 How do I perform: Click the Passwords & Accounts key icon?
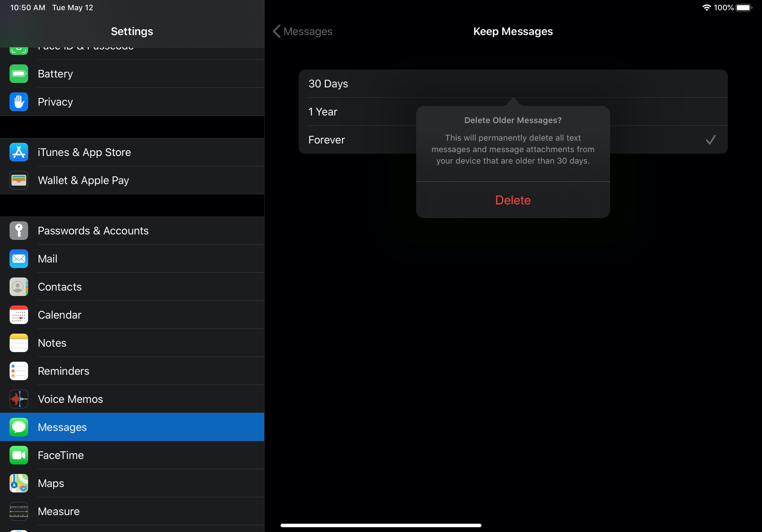tap(19, 231)
